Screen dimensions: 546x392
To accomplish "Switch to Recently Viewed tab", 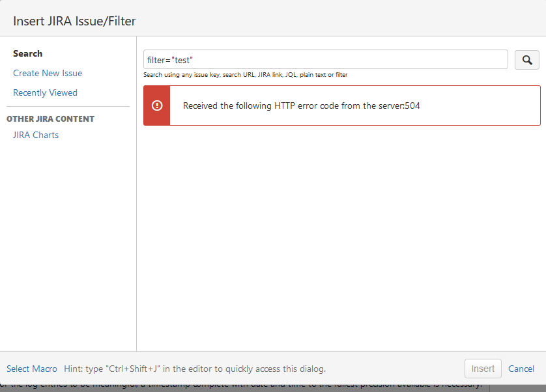I will point(45,92).
